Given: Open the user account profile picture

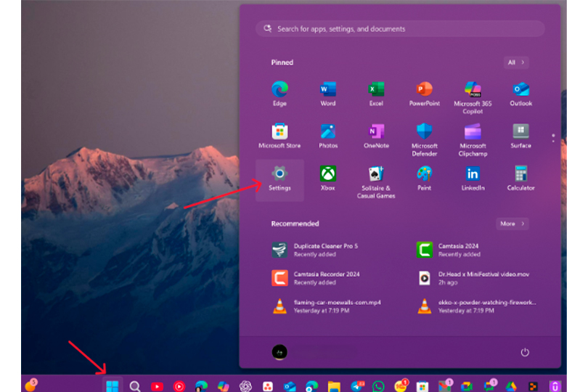Looking at the screenshot, I should pyautogui.click(x=279, y=352).
